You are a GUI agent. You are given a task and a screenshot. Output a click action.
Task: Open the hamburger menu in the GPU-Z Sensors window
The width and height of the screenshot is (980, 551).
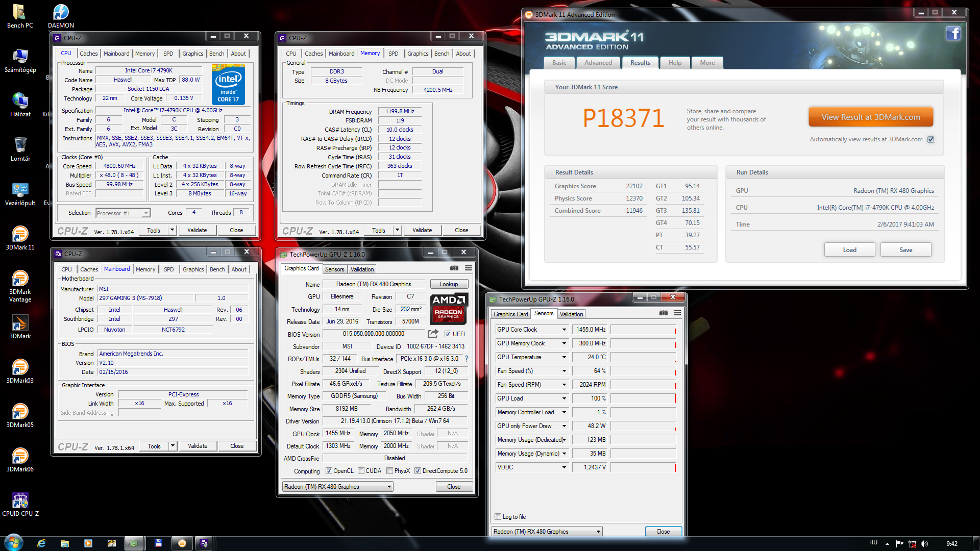[677, 313]
